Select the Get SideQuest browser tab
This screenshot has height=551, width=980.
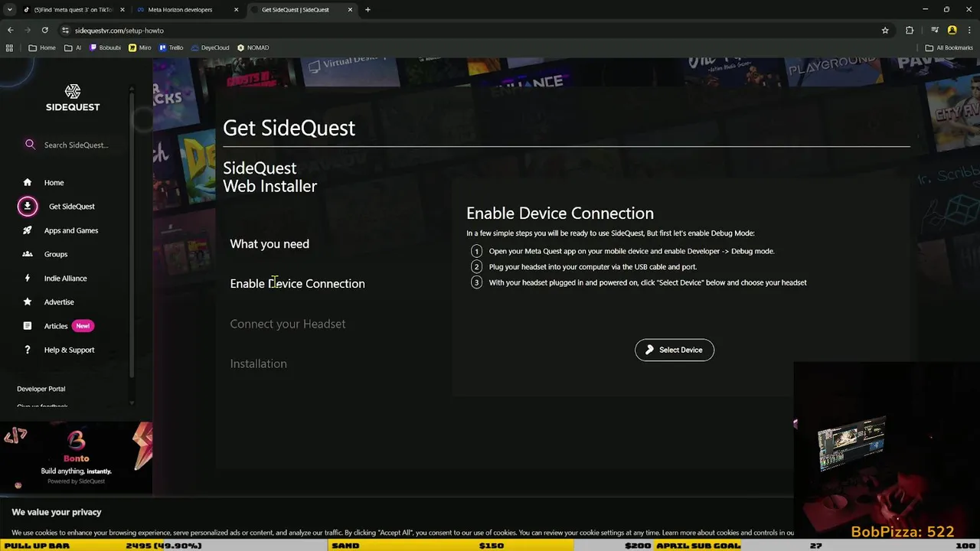(x=296, y=10)
